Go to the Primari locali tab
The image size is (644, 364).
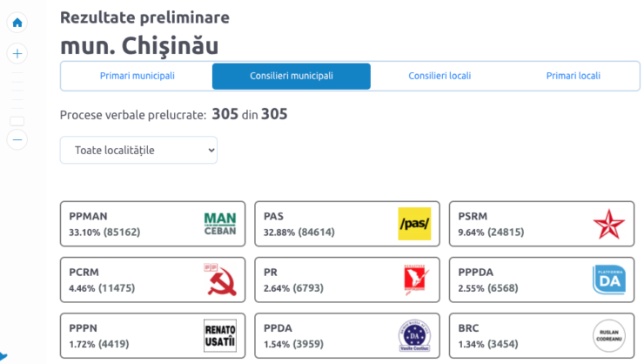click(x=573, y=76)
